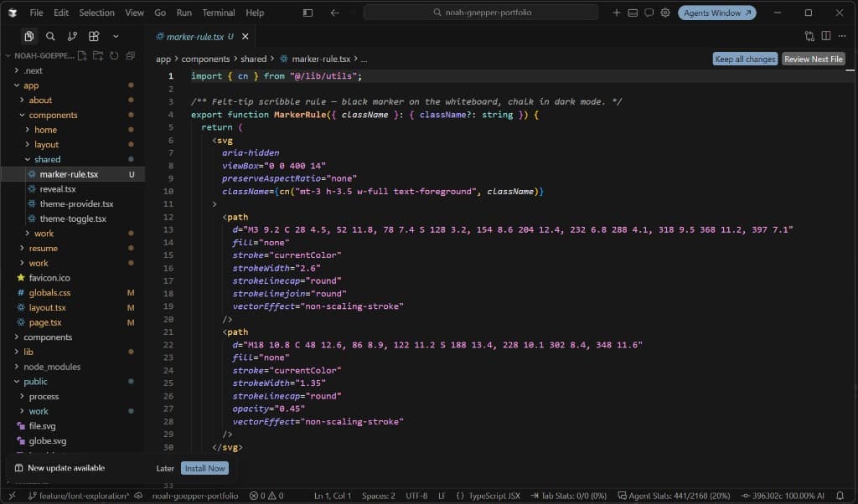Open the Extensions view icon
Viewport: 858px width, 504px height.
tap(94, 36)
